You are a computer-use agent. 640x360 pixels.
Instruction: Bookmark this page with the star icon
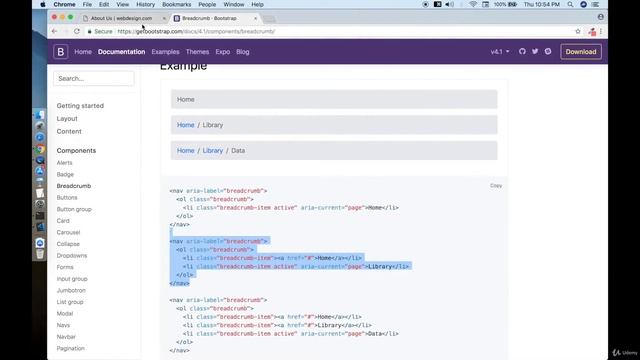[x=578, y=31]
